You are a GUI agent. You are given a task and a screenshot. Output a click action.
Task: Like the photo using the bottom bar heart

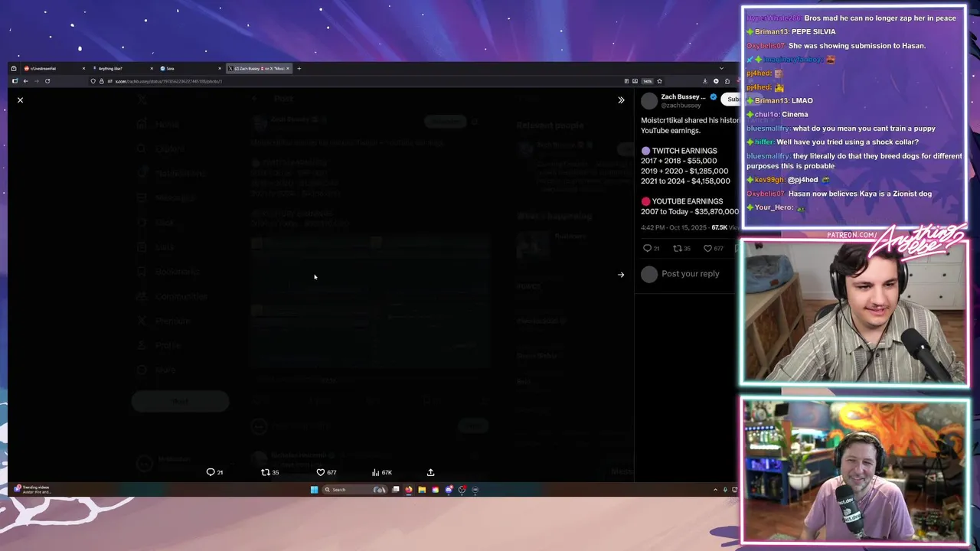pos(321,472)
